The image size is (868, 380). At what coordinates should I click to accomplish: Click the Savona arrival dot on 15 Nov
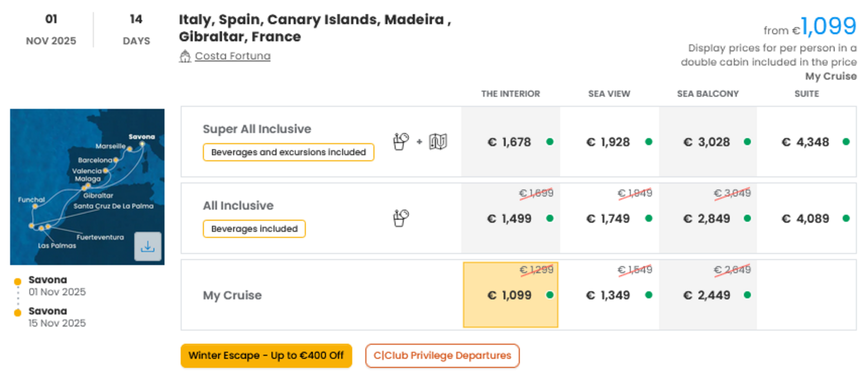(x=18, y=313)
